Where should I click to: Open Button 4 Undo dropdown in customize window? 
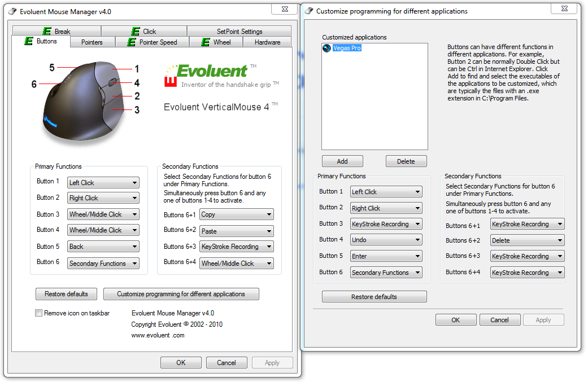pos(386,240)
